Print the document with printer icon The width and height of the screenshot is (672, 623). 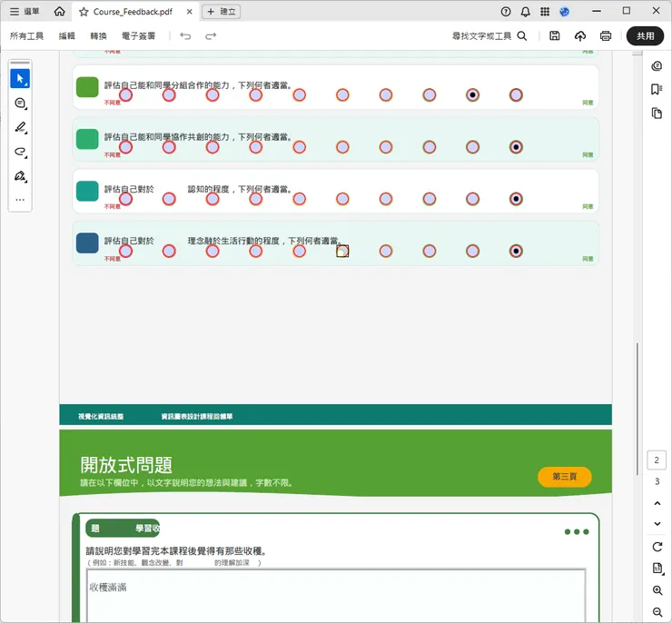tap(606, 36)
